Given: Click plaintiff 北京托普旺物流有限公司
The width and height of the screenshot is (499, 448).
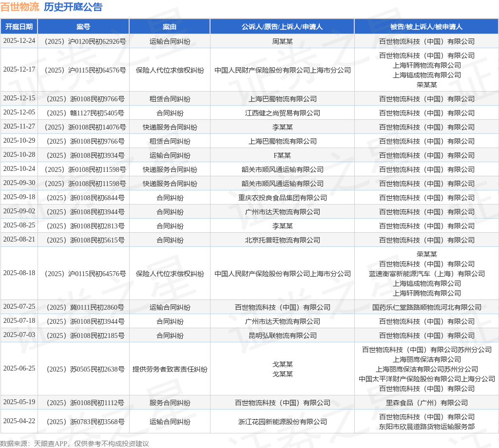Looking at the screenshot, I should click(x=282, y=241).
